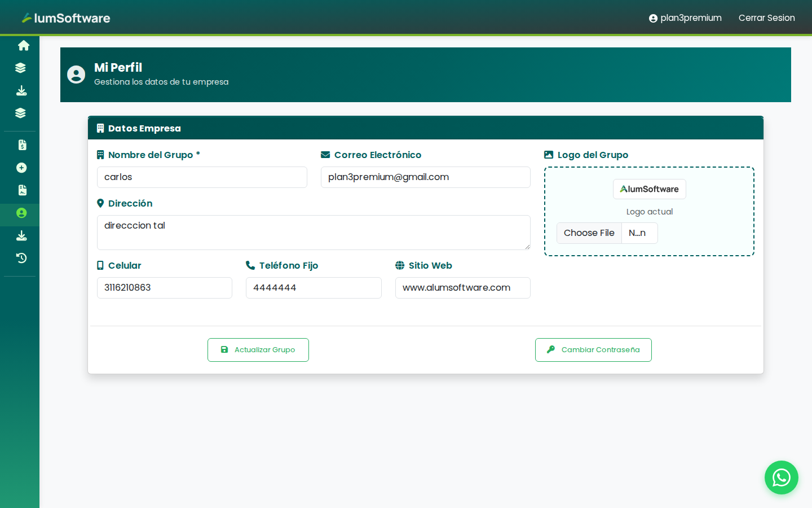Click the plus circle icon in sidebar
The height and width of the screenshot is (508, 812).
coord(21,168)
